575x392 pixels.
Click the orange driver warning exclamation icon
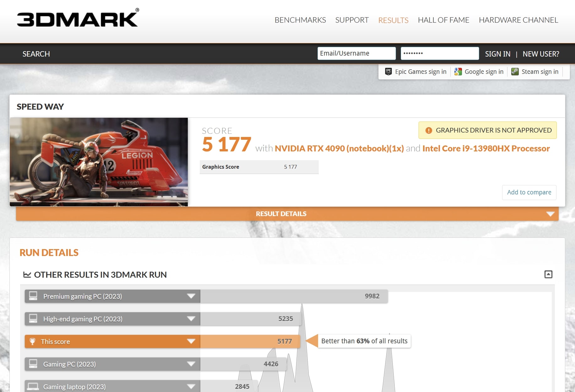429,130
